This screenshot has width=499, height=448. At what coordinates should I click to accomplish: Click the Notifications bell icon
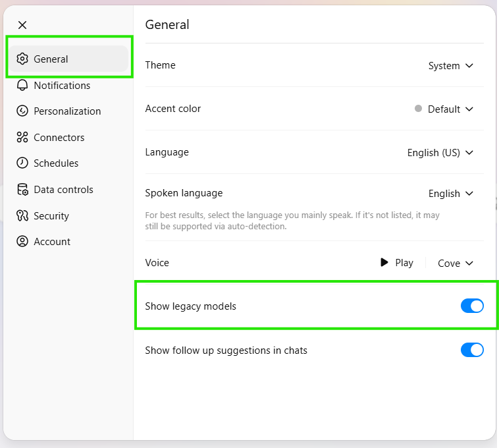(x=22, y=86)
